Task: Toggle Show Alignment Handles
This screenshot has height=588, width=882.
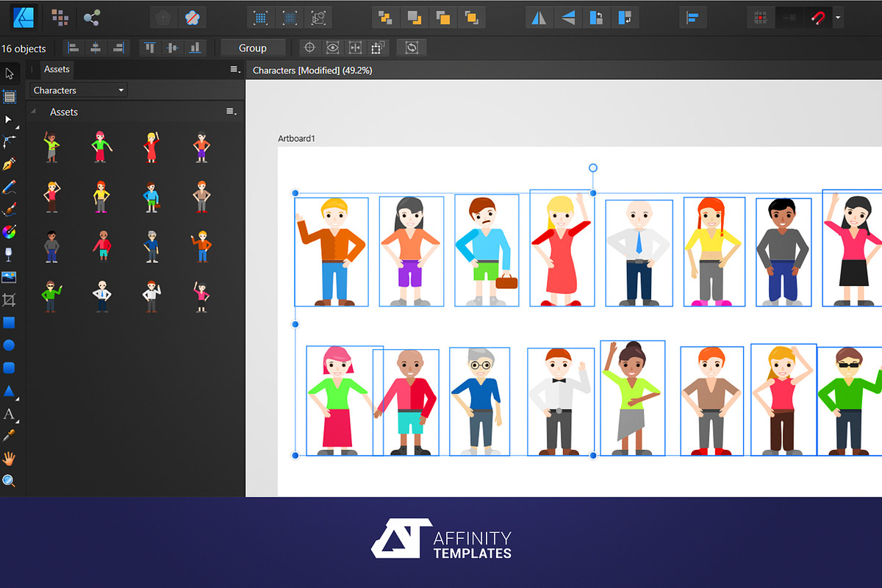Action: point(355,48)
